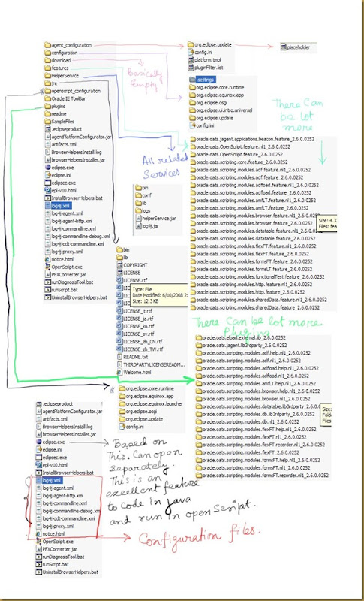Click the helperService.jar file icon
Image resolution: width=364 pixels, height=601 pixels.
pyautogui.click(x=138, y=218)
